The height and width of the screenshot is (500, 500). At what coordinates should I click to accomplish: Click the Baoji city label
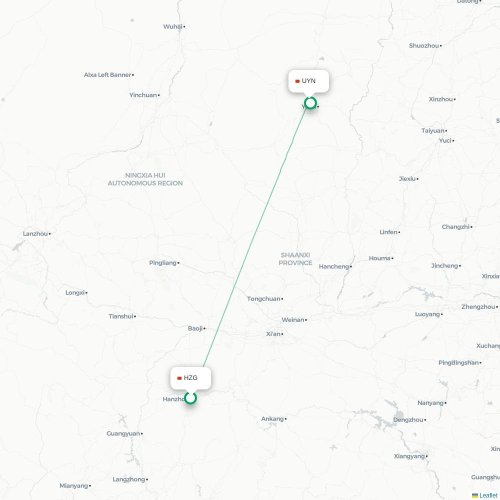point(195,328)
